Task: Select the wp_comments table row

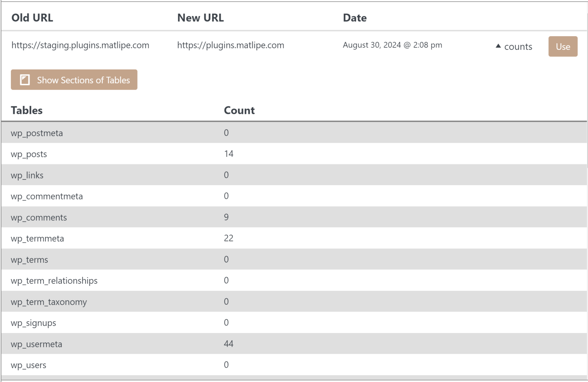Action: [39, 218]
